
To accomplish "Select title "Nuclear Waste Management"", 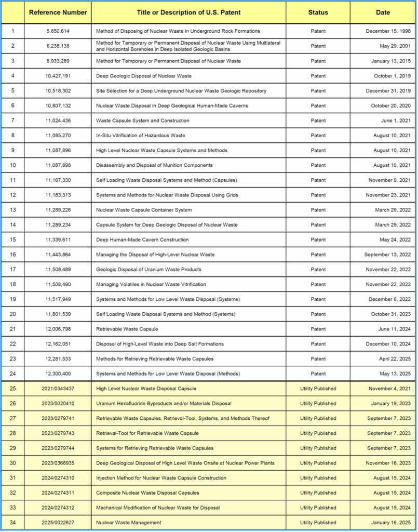I will 128,523.
